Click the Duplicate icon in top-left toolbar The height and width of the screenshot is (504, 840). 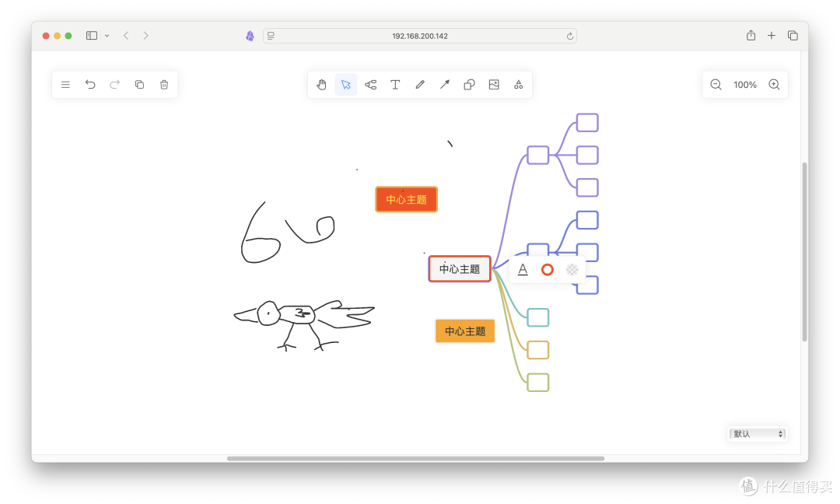(139, 84)
